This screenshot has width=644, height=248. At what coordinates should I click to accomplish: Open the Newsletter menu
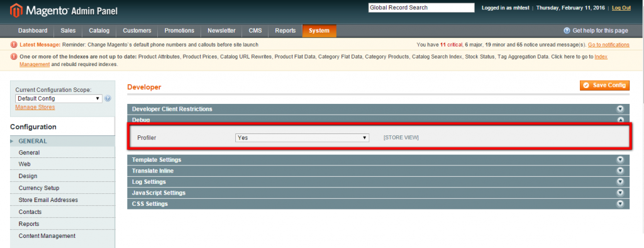click(x=221, y=30)
